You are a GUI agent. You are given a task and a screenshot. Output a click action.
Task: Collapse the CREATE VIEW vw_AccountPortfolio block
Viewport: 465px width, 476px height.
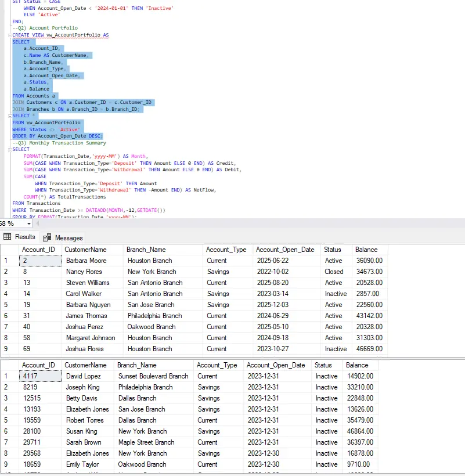10,35
